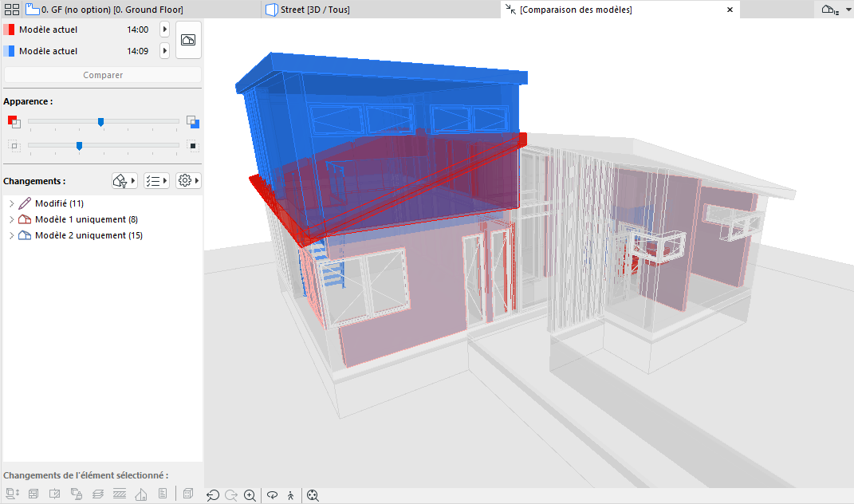Viewport: 854px width, 504px height.
Task: Select the Modèle 2 uniquement (15) row
Action: tap(103, 234)
